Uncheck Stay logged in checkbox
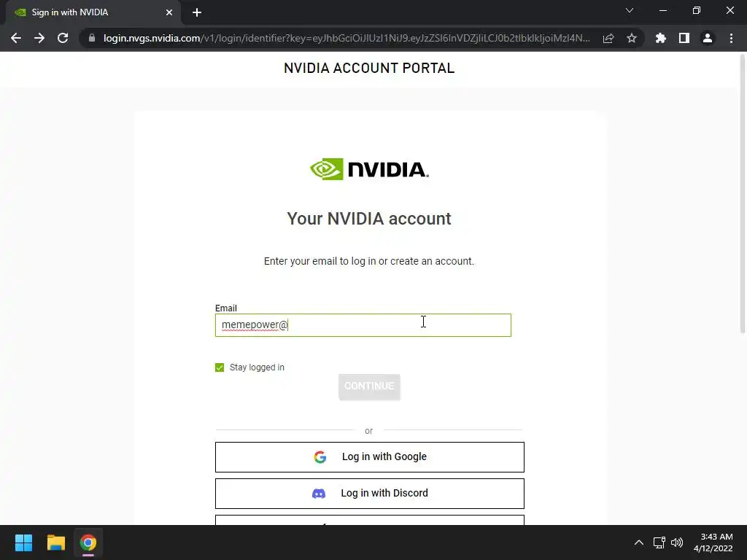 pyautogui.click(x=220, y=367)
